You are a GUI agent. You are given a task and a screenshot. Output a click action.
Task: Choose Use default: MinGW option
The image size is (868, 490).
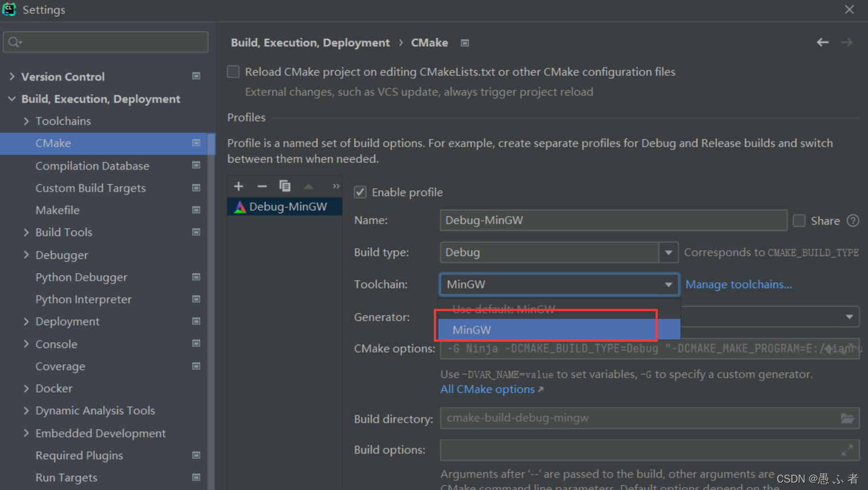tap(559, 309)
